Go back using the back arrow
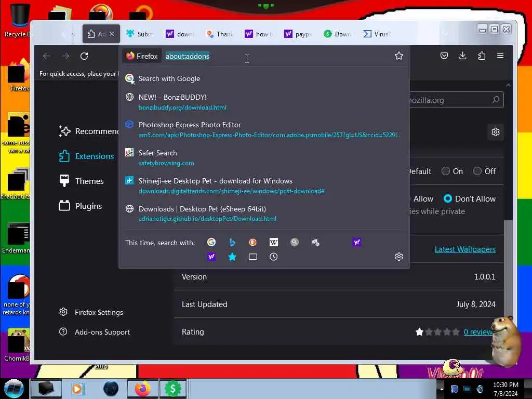Viewport: 532px width, 399px height. [x=46, y=56]
